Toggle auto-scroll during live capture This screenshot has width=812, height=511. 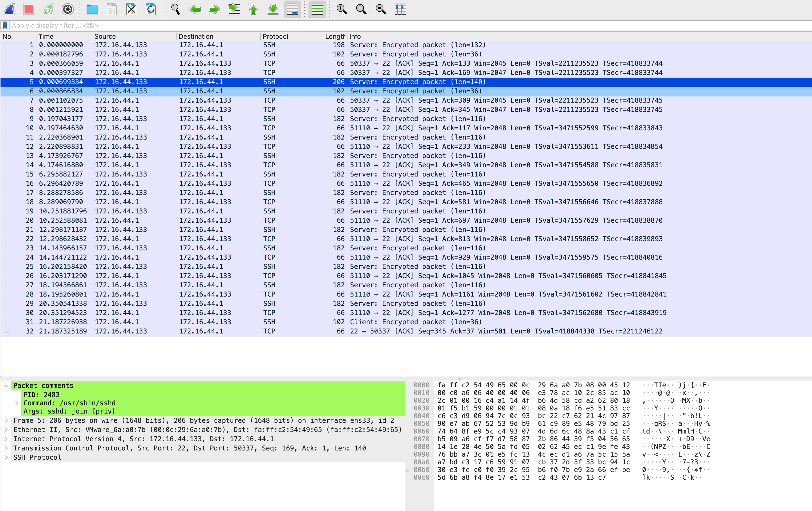click(x=292, y=9)
